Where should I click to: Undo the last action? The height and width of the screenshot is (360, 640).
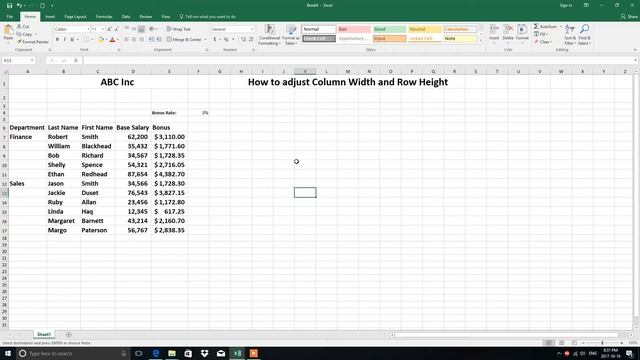pos(19,5)
